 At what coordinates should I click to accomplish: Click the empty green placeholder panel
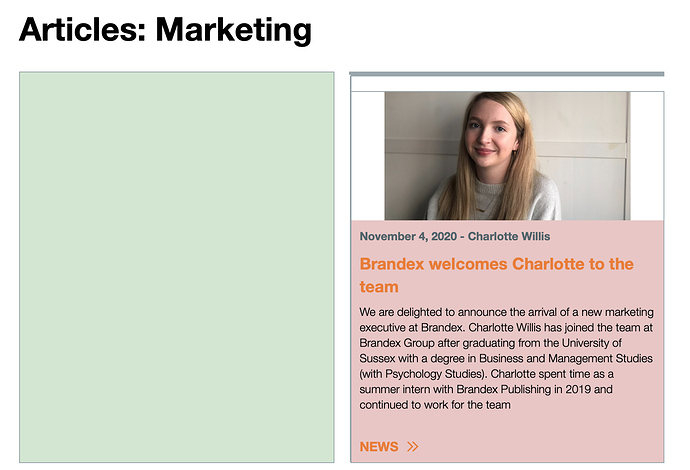(x=176, y=267)
